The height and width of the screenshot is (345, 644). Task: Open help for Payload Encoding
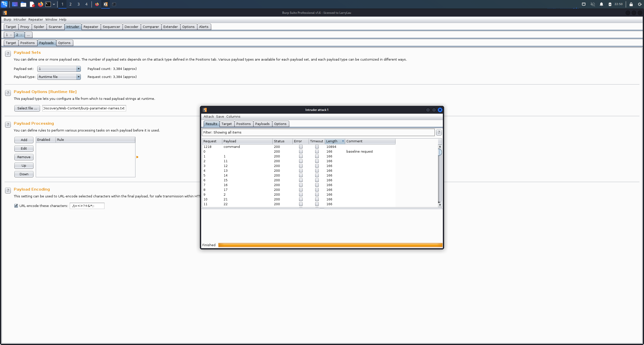click(x=8, y=190)
